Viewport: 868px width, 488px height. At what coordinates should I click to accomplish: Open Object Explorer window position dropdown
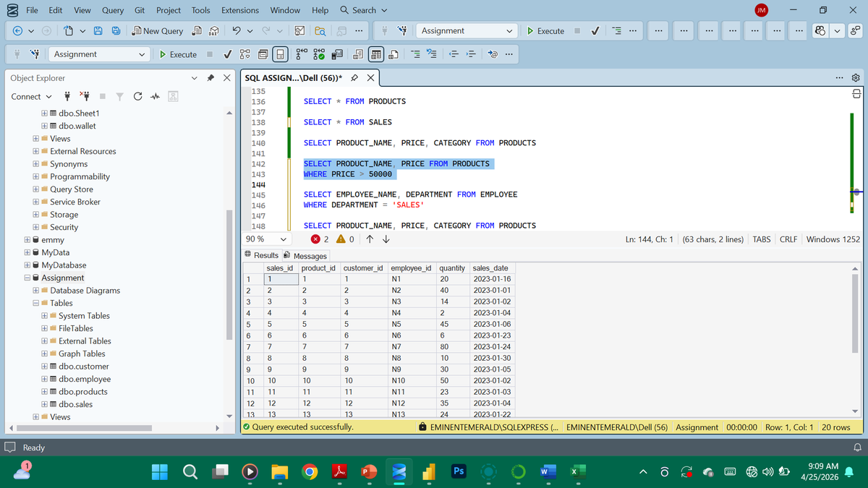[194, 77]
